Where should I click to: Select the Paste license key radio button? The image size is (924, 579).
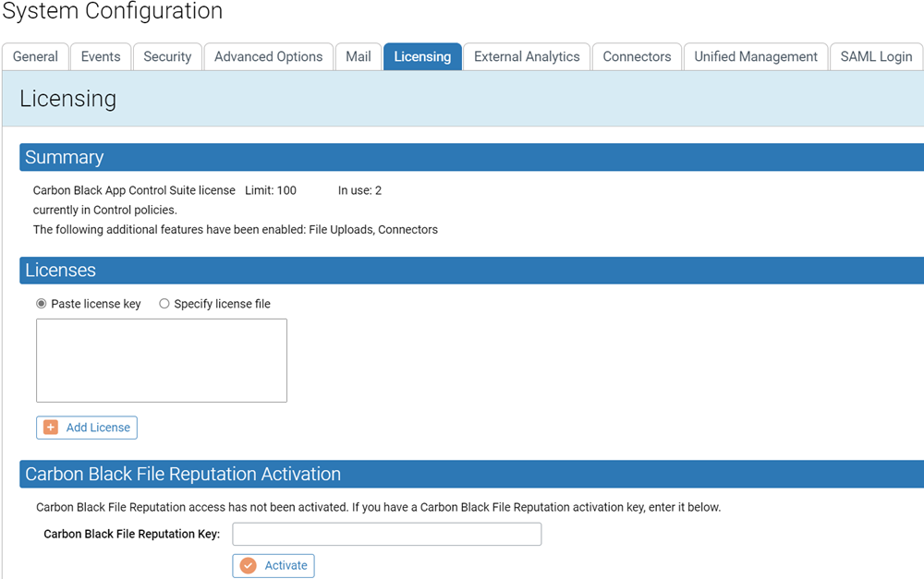click(42, 304)
